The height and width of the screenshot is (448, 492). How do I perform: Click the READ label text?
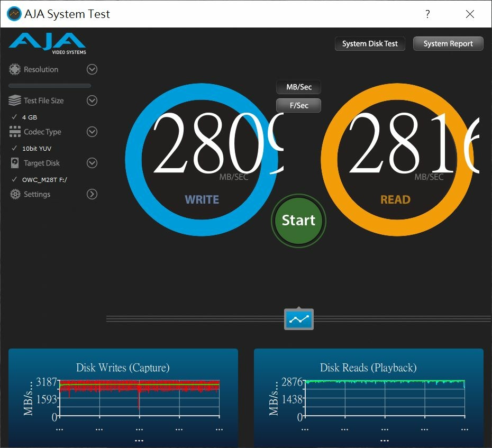(395, 199)
